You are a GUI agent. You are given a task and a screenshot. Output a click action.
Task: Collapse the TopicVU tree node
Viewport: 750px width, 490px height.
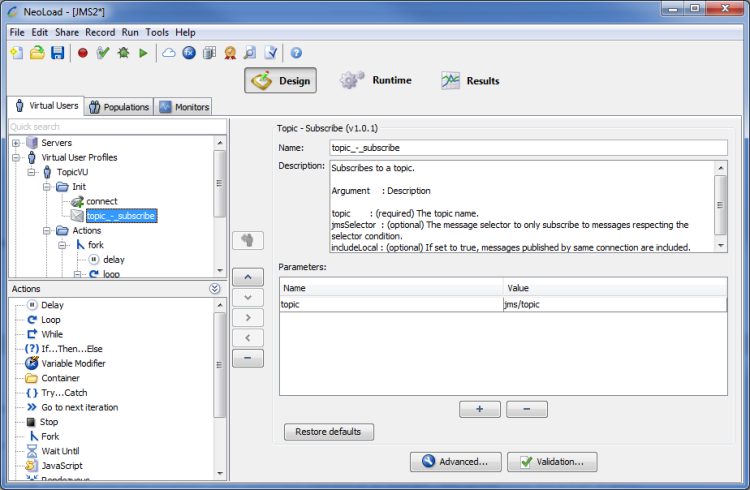[31, 172]
